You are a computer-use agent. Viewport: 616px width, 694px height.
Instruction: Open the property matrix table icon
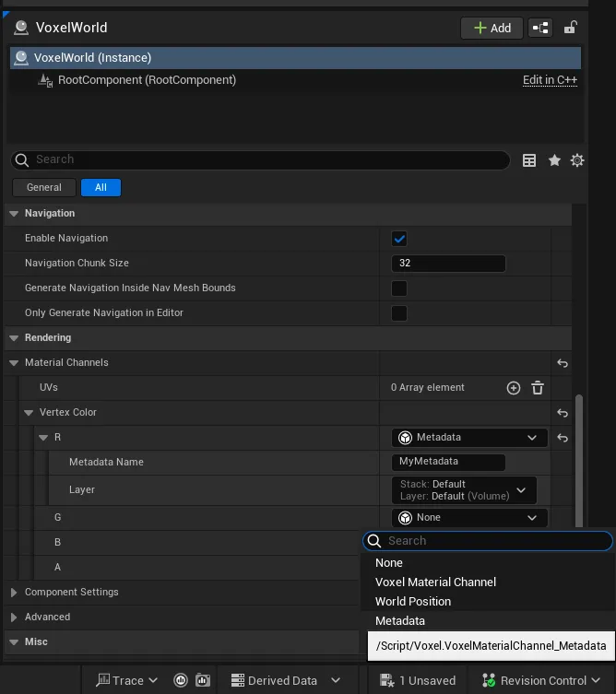(529, 160)
